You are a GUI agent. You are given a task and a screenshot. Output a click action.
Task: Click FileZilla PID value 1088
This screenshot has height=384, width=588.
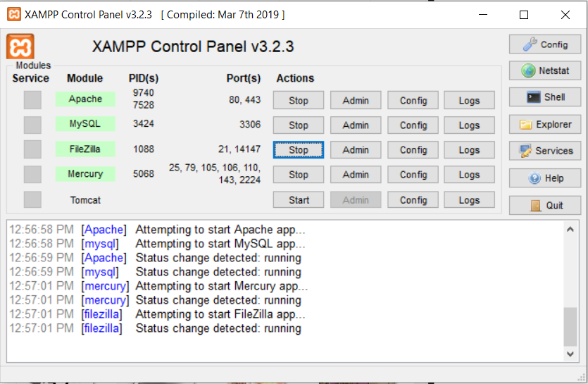coord(144,149)
